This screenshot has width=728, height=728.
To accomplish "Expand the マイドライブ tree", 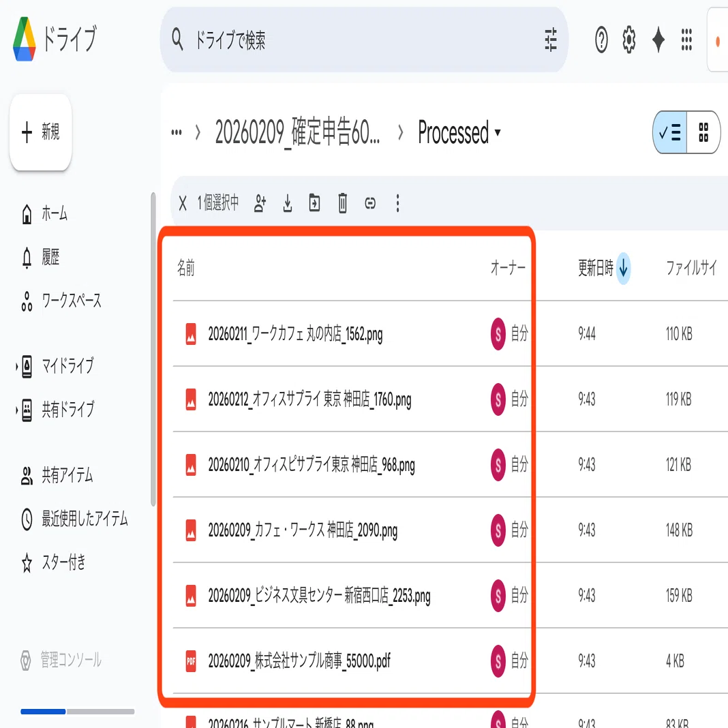I will coord(17,366).
